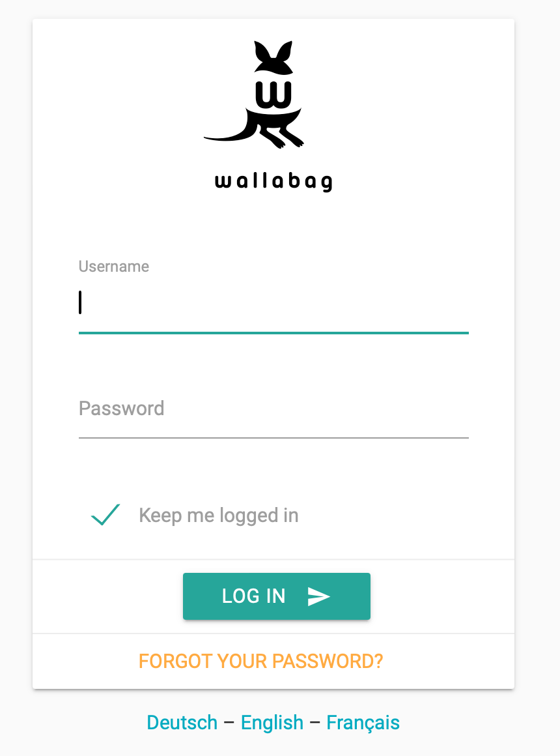Switch language to Français
Viewport: 560px width, 756px height.
[x=363, y=723]
